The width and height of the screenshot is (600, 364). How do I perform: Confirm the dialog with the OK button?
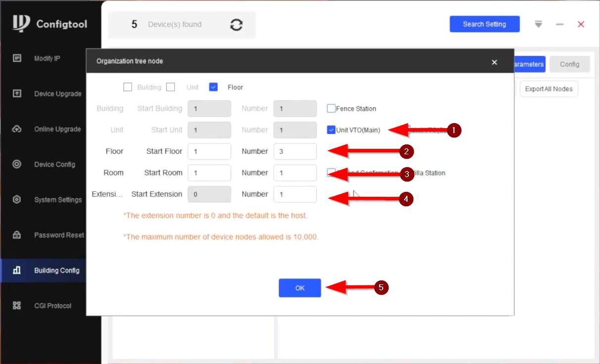(x=300, y=288)
